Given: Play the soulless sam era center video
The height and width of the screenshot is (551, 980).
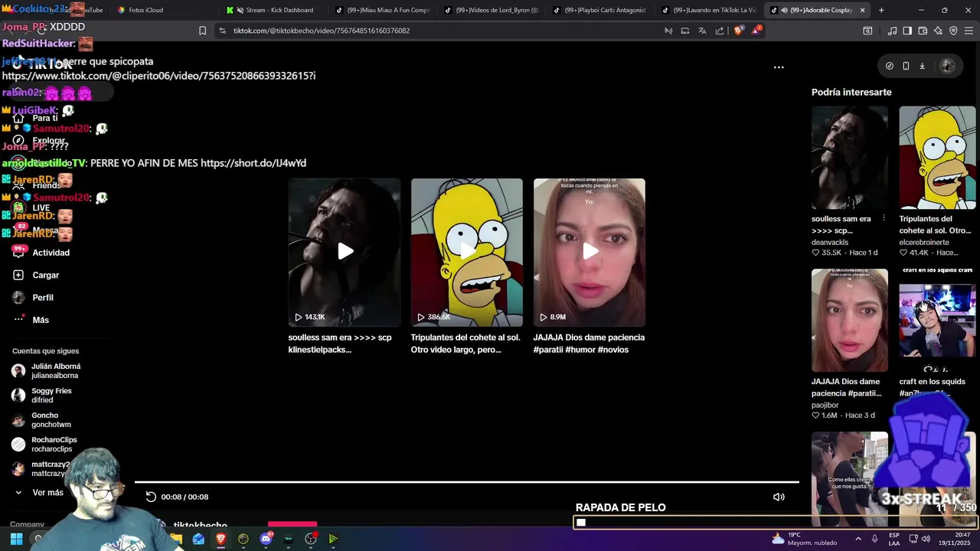Looking at the screenshot, I should coord(345,252).
